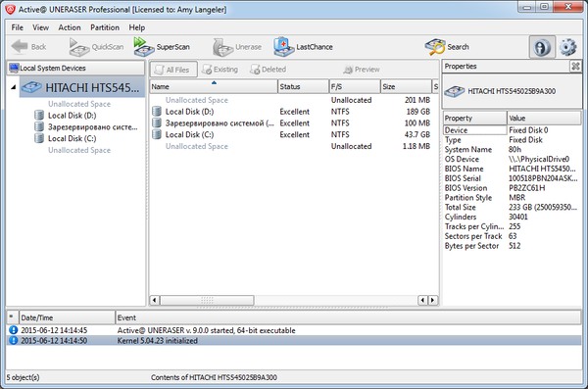Toggle the Properties info panel button

coord(542,47)
